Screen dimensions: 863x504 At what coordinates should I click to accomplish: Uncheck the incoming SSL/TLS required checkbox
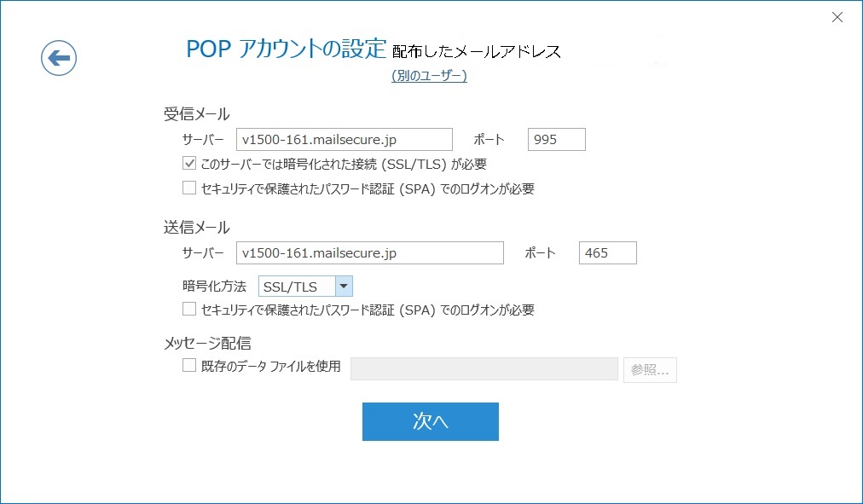tap(189, 164)
